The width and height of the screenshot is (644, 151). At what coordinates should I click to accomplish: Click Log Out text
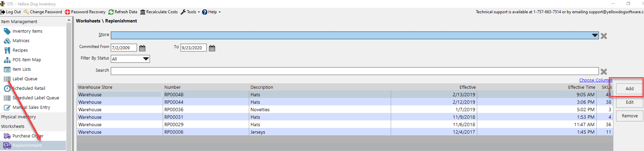13,12
